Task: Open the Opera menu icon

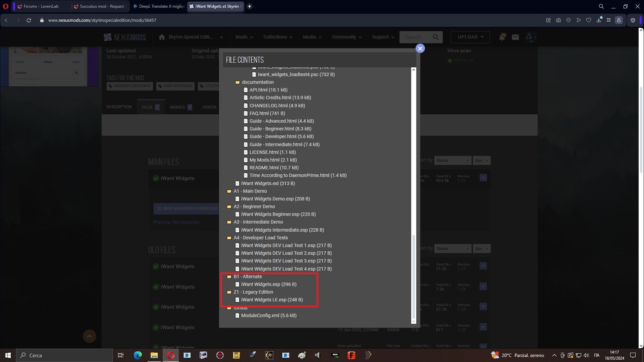Action: coord(5,6)
